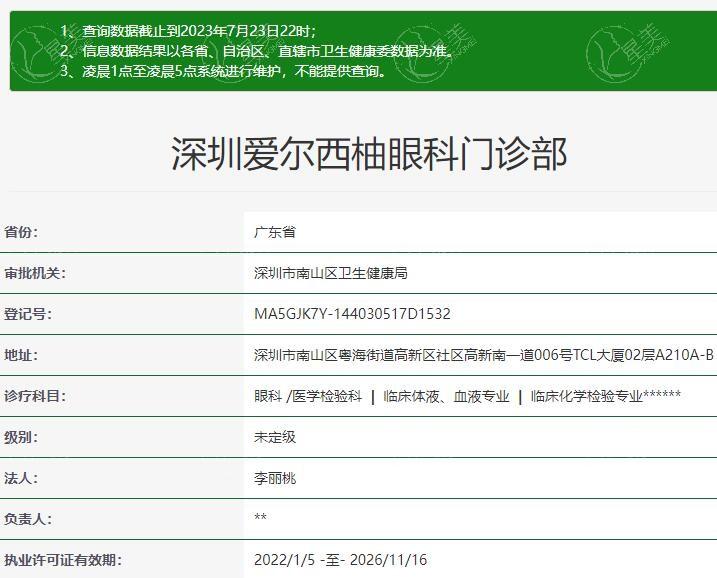
Task: Click the 登记号 label
Action: [x=28, y=314]
